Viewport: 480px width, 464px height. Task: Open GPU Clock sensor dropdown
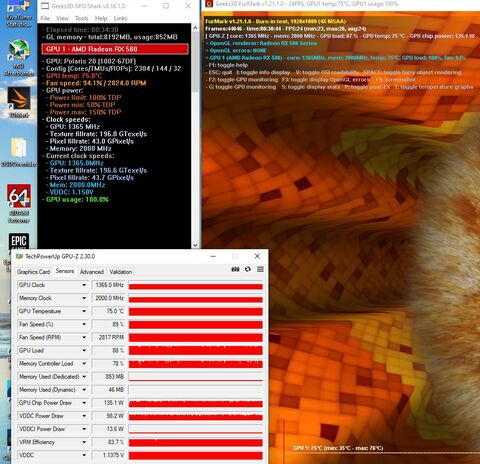84,285
